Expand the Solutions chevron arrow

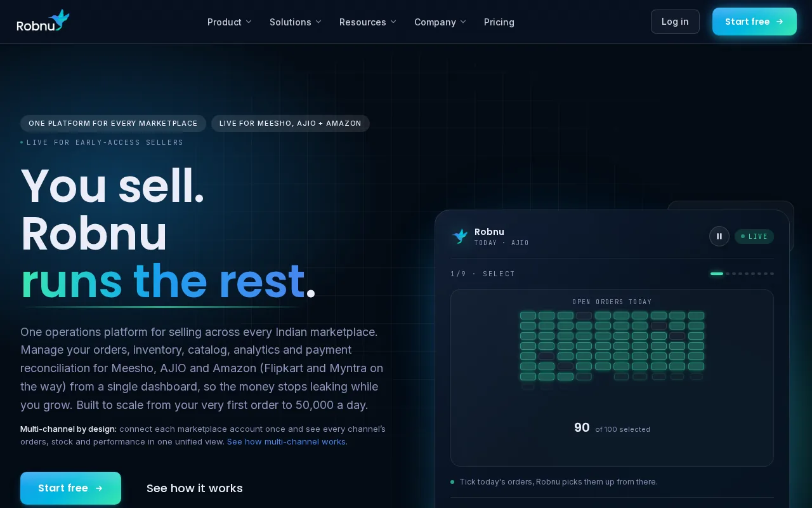tap(318, 22)
